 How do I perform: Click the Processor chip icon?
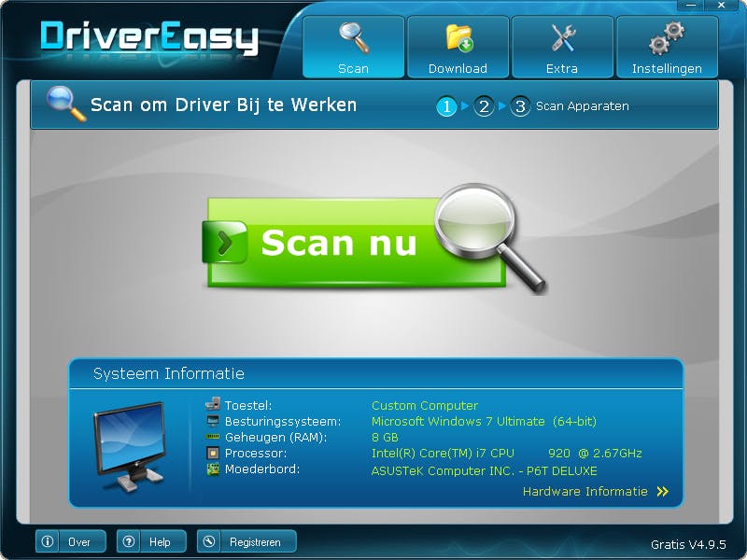[x=213, y=453]
